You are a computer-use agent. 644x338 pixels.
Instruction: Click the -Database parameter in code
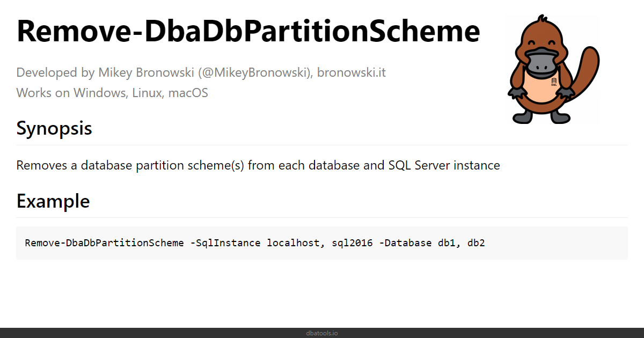coord(405,243)
